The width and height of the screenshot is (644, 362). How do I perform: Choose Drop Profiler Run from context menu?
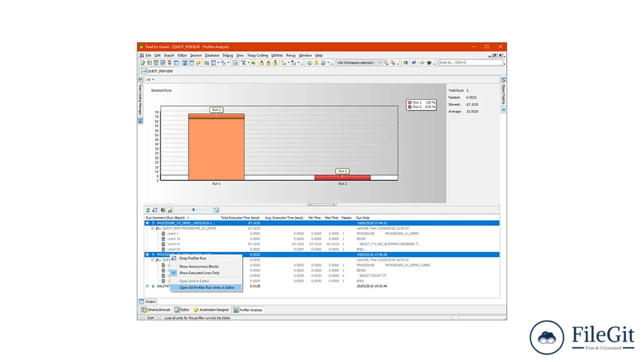[x=206, y=258]
